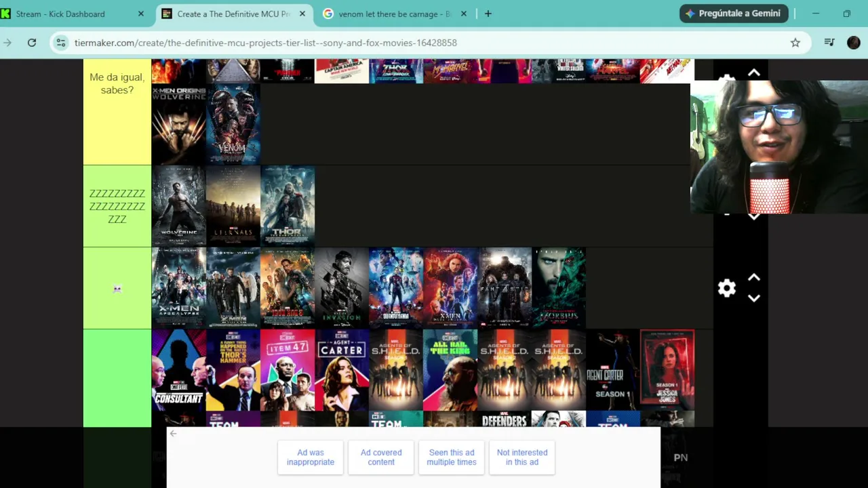
Task: Go back using the ad feedback arrow
Action: (173, 434)
